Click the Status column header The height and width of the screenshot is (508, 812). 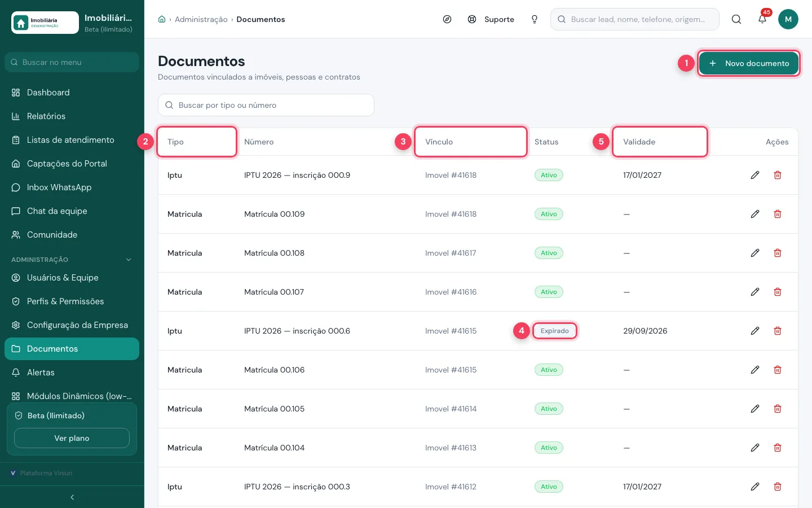point(546,142)
